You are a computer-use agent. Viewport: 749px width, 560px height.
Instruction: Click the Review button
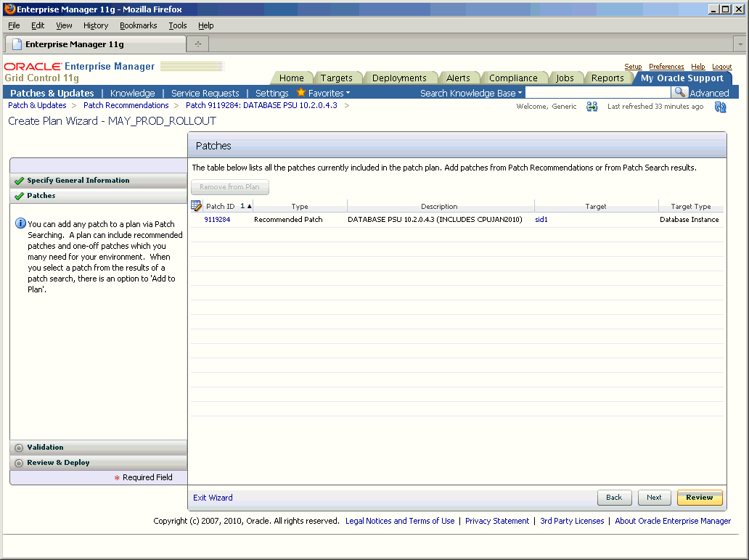[700, 498]
